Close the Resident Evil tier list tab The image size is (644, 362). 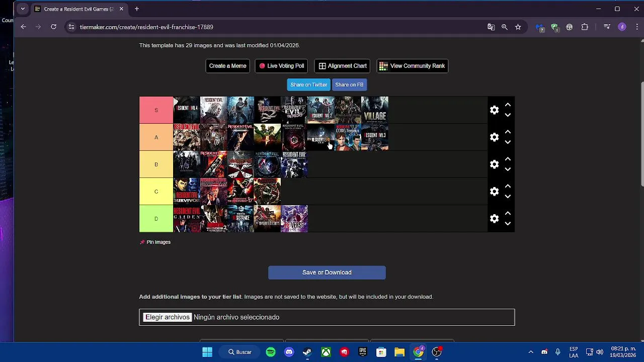[121, 9]
